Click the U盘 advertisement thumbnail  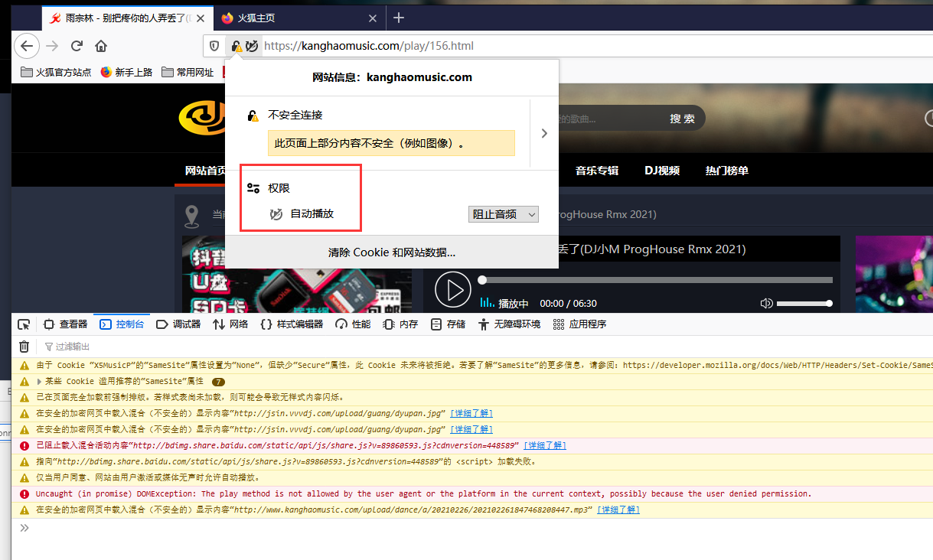point(295,275)
